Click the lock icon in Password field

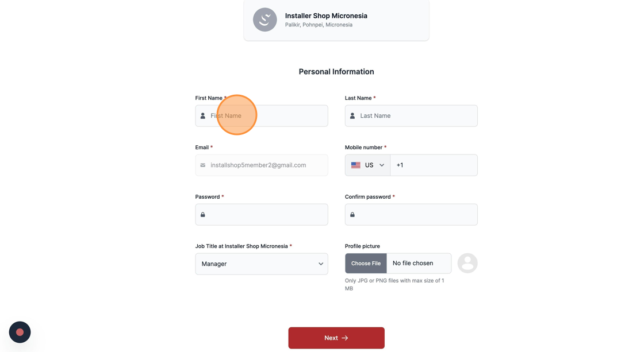[203, 215]
